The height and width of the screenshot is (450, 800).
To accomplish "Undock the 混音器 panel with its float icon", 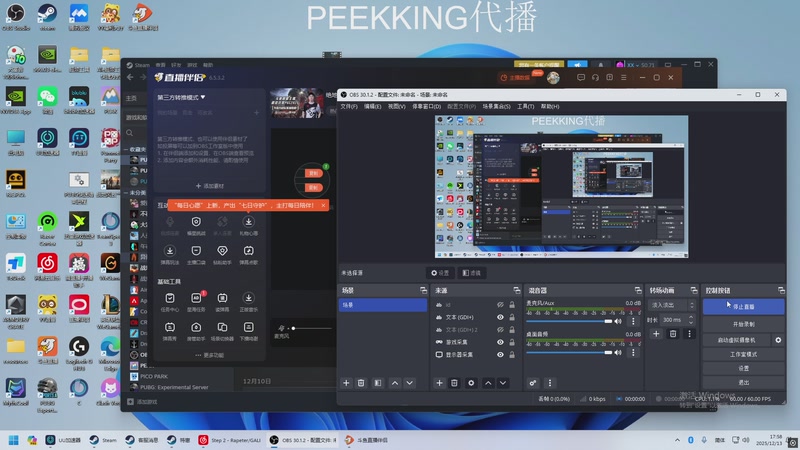I will point(638,290).
